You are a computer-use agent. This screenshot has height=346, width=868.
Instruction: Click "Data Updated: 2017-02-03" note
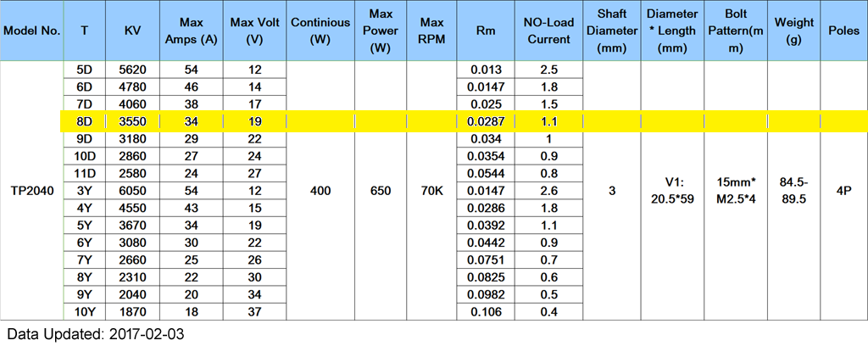(95, 334)
